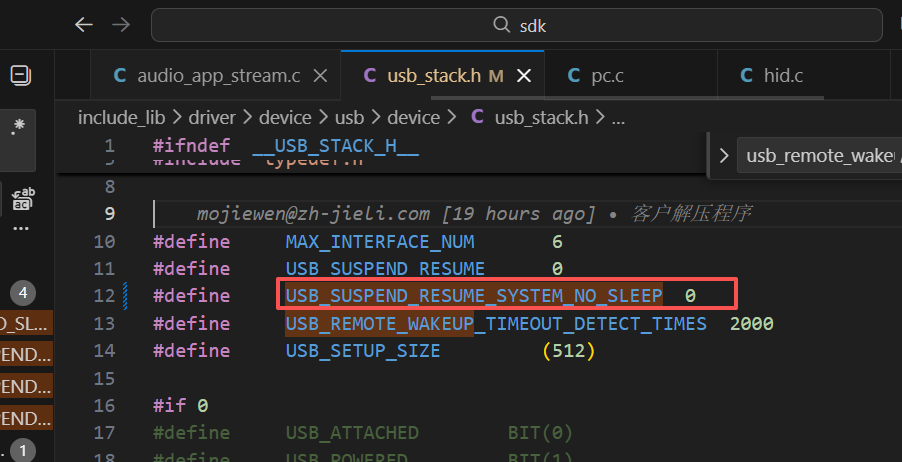The height and width of the screenshot is (462, 902).
Task: Click the USB_SETUP_SIZE macro name
Action: coord(363,350)
